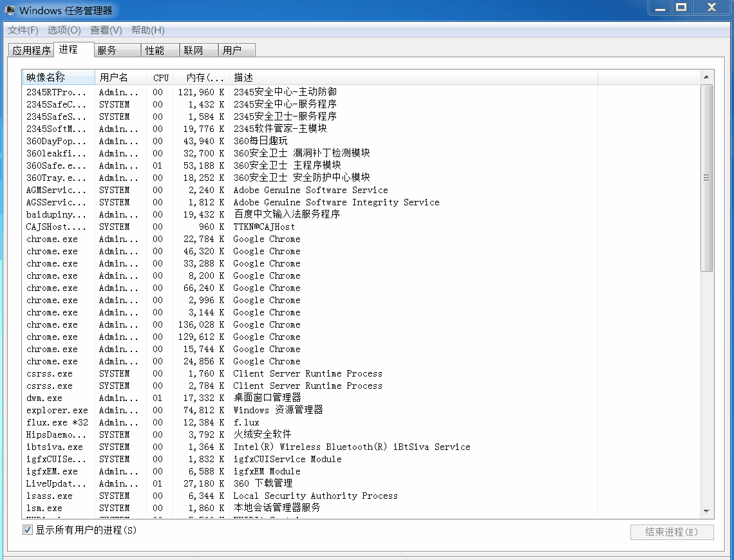The image size is (734, 560).
Task: Click scrollbar up arrow in process list
Action: [x=706, y=77]
